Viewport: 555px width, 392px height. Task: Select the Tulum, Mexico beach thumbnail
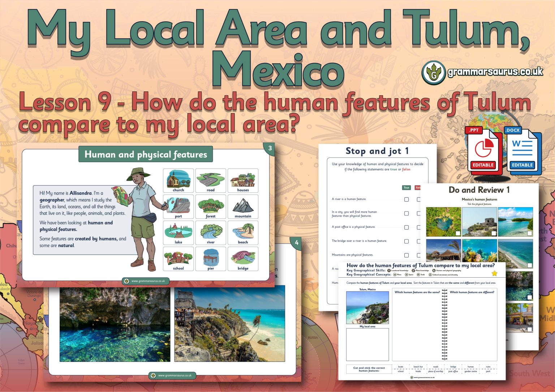pos(367,307)
